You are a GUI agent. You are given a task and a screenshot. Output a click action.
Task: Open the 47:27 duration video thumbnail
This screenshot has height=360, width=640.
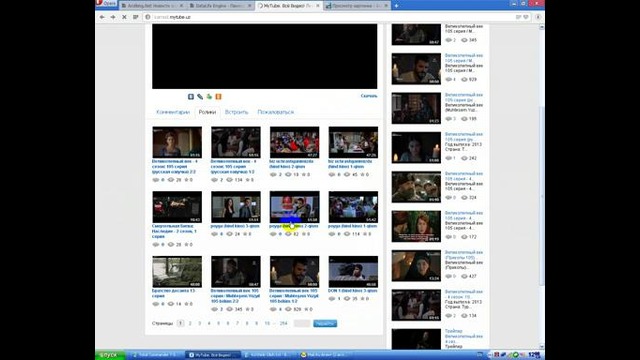[294, 142]
